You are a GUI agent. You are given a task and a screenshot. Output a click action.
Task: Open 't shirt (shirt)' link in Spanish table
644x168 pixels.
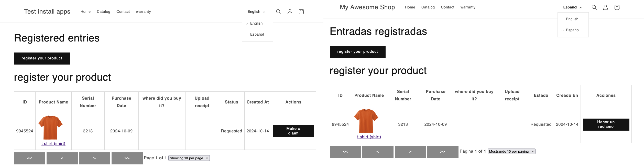[x=369, y=137]
